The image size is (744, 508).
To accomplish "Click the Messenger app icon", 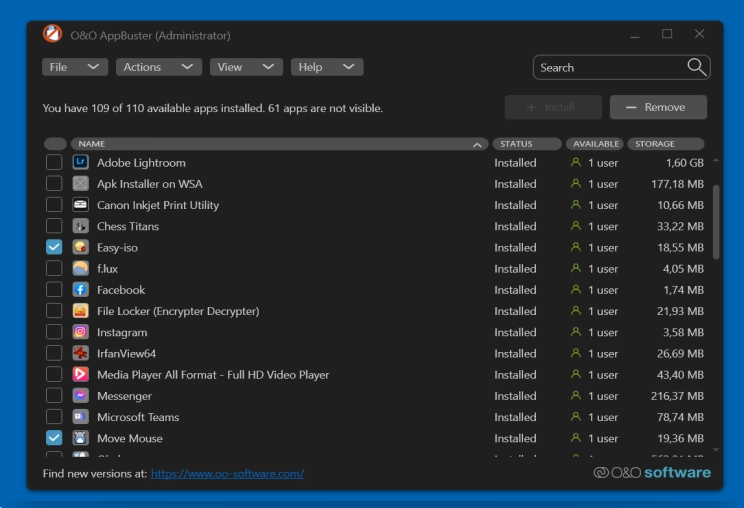I will (x=81, y=396).
